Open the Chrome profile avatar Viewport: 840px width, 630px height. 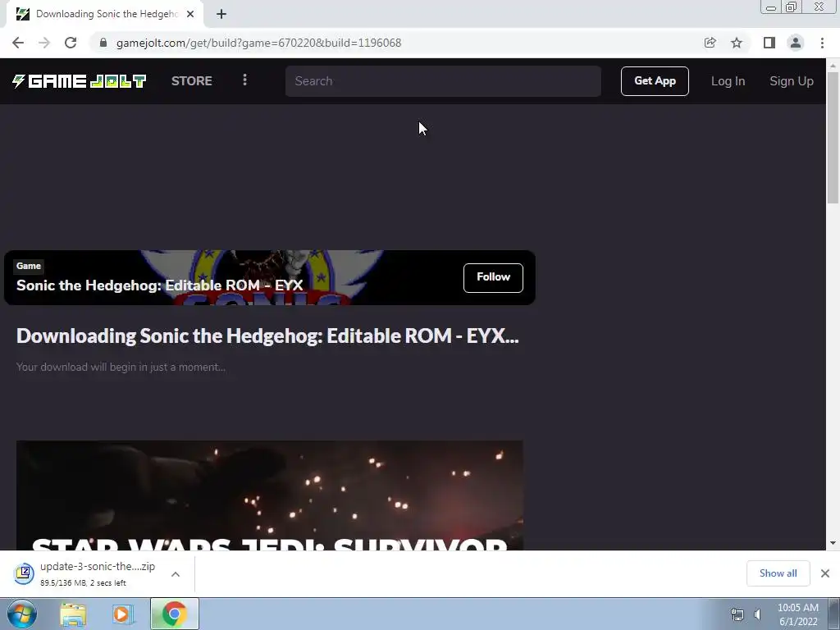pyautogui.click(x=796, y=43)
